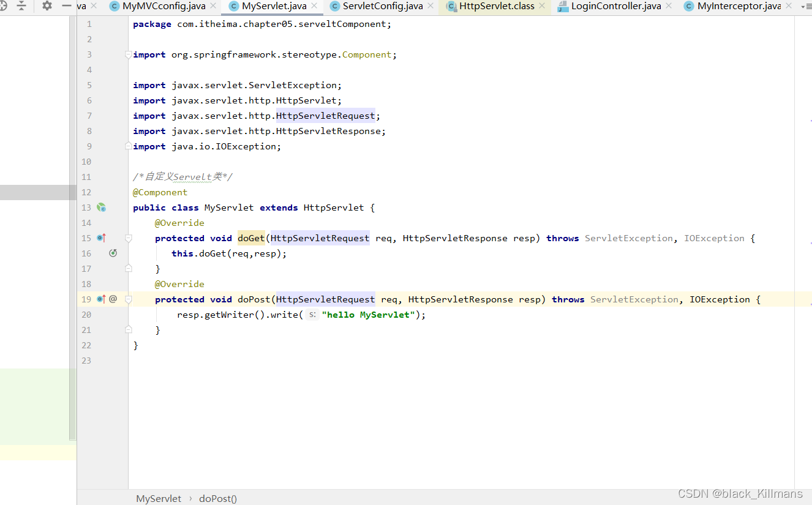Click line number 20 in the gutter
Image resolution: width=812 pixels, height=505 pixels.
pyautogui.click(x=86, y=314)
